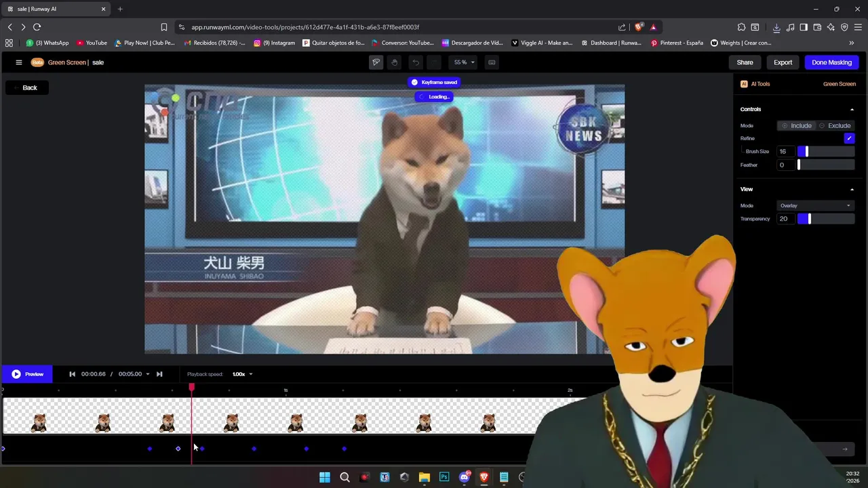Open Pinterest - España bookmark
Image resolution: width=868 pixels, height=488 pixels.
[677, 43]
